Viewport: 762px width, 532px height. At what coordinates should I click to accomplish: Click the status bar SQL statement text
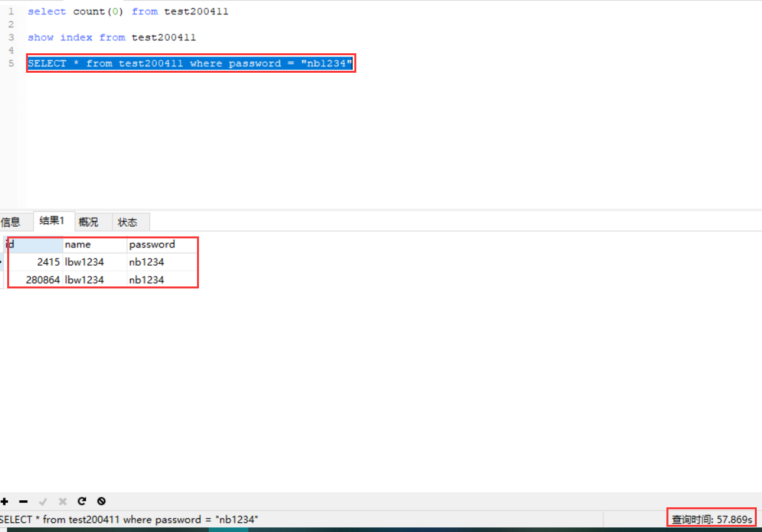click(x=129, y=520)
